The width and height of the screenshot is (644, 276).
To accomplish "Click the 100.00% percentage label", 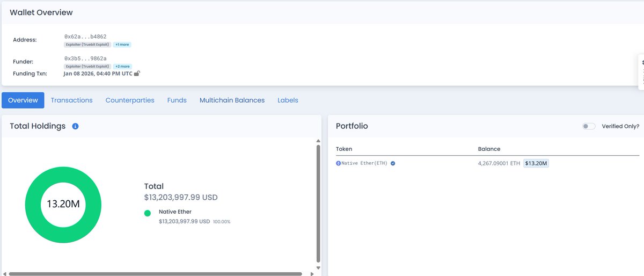I will coord(222,221).
